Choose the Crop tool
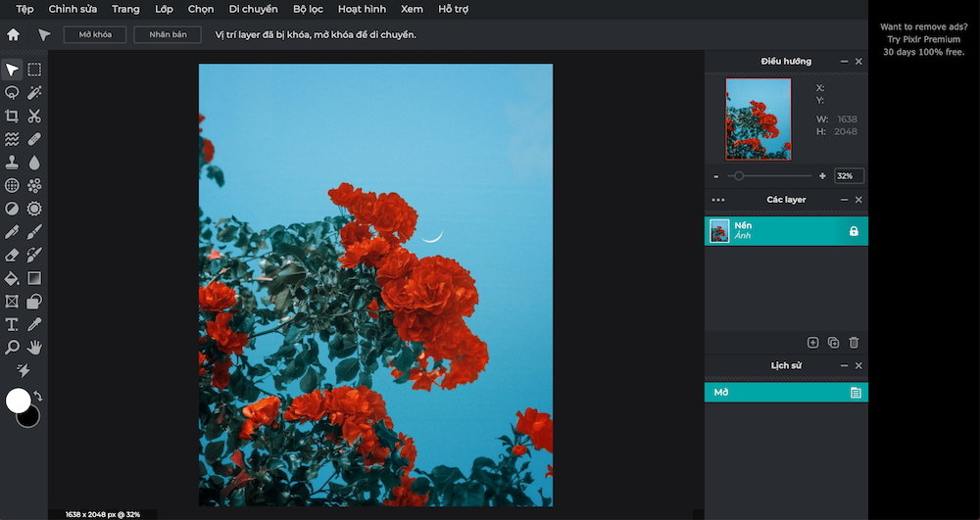Viewport: 980px width, 520px height. pos(12,116)
